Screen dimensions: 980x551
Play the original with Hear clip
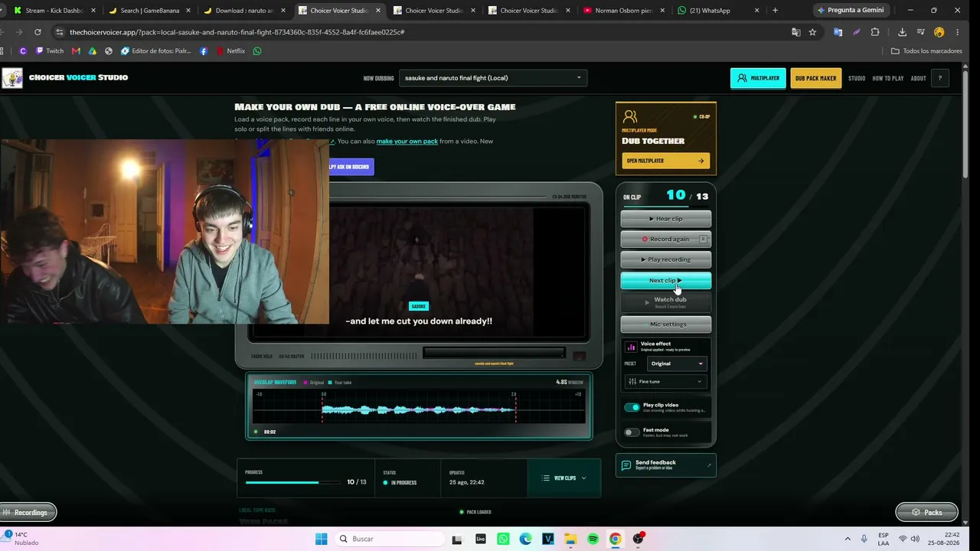(666, 219)
